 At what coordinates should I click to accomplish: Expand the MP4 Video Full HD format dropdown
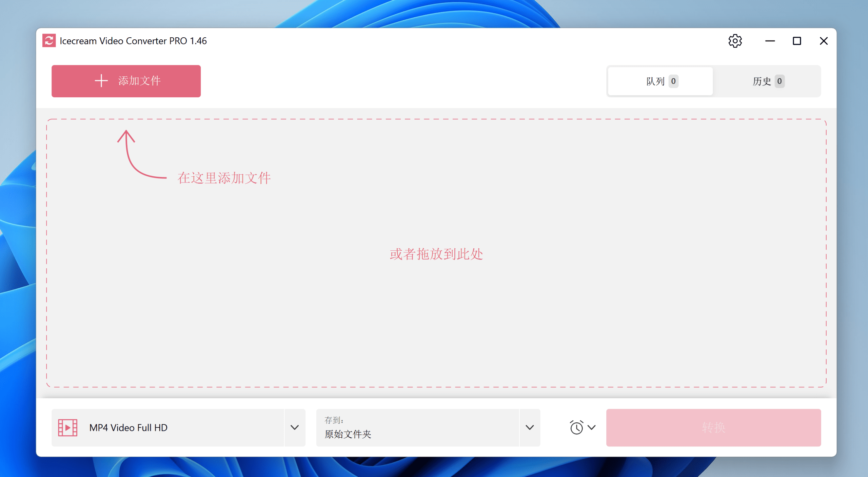(295, 427)
